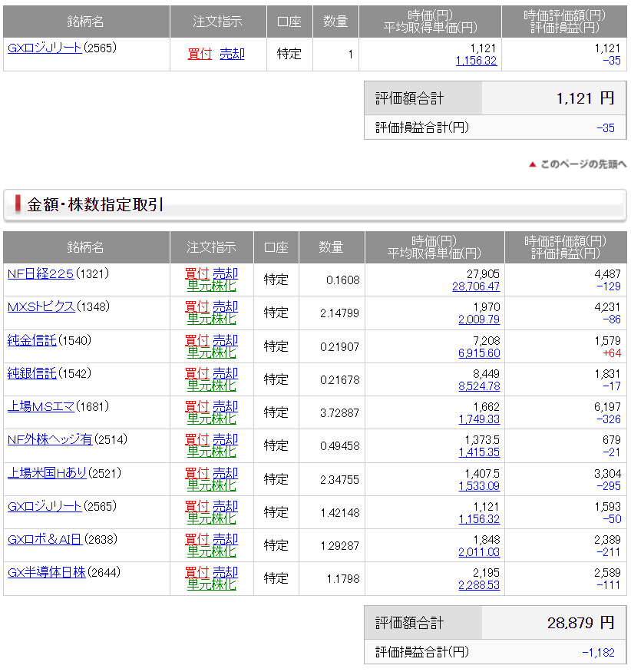The image size is (631, 672).
Task: Click 売却 for NF外株ヘッジ有
Action: [226, 439]
